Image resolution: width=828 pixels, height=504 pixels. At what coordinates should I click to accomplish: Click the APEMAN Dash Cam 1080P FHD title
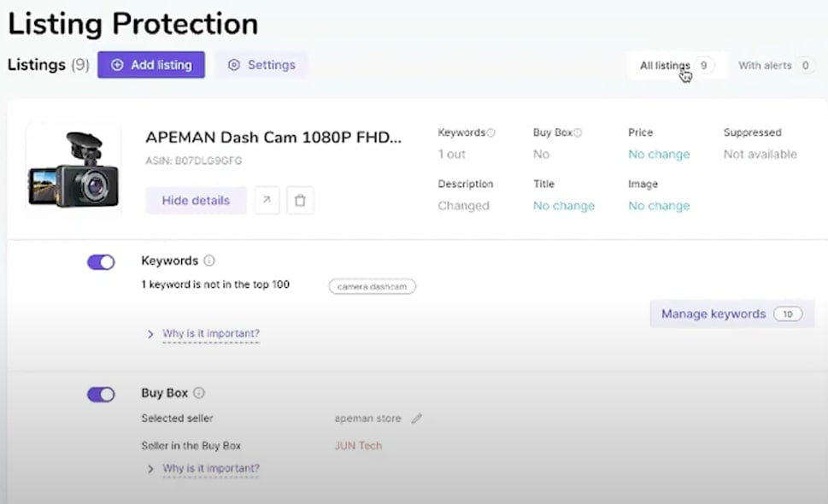(273, 138)
